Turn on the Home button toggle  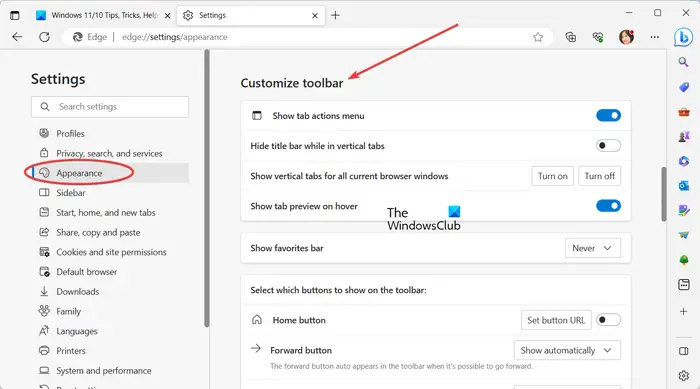(x=608, y=320)
